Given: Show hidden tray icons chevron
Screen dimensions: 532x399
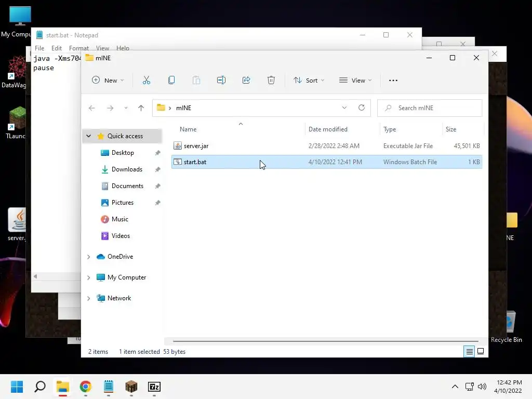Looking at the screenshot, I should [x=455, y=387].
